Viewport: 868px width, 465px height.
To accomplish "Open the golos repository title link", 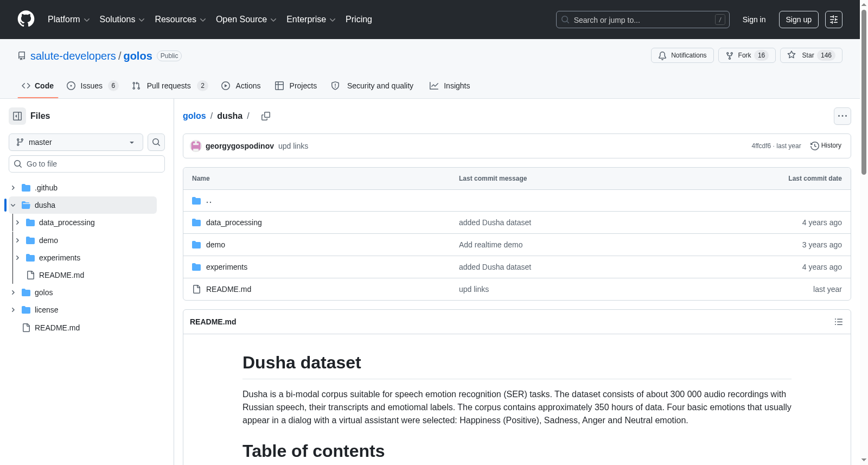I will pos(138,56).
